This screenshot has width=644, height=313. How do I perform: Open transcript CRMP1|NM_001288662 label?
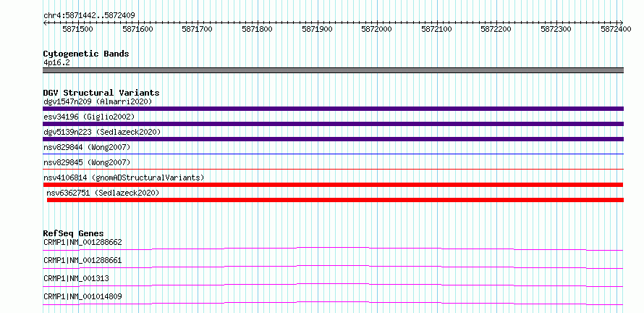point(82,242)
